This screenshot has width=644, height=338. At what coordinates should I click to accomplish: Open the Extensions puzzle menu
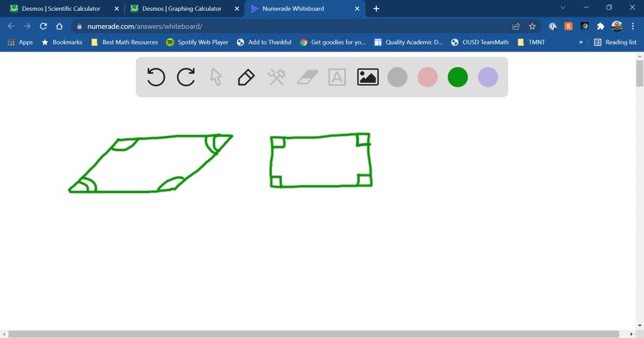601,26
